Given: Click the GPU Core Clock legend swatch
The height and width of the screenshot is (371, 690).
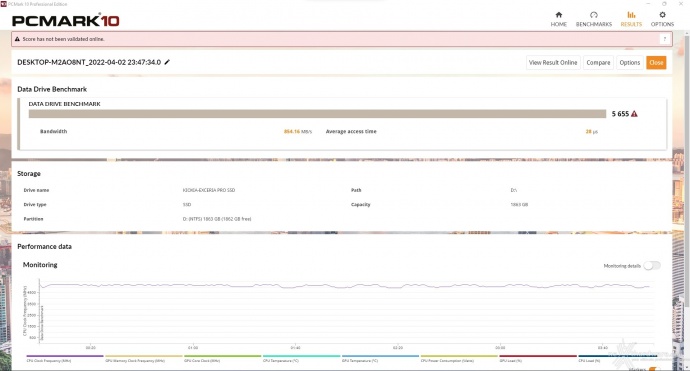Looking at the screenshot, I should (x=223, y=356).
